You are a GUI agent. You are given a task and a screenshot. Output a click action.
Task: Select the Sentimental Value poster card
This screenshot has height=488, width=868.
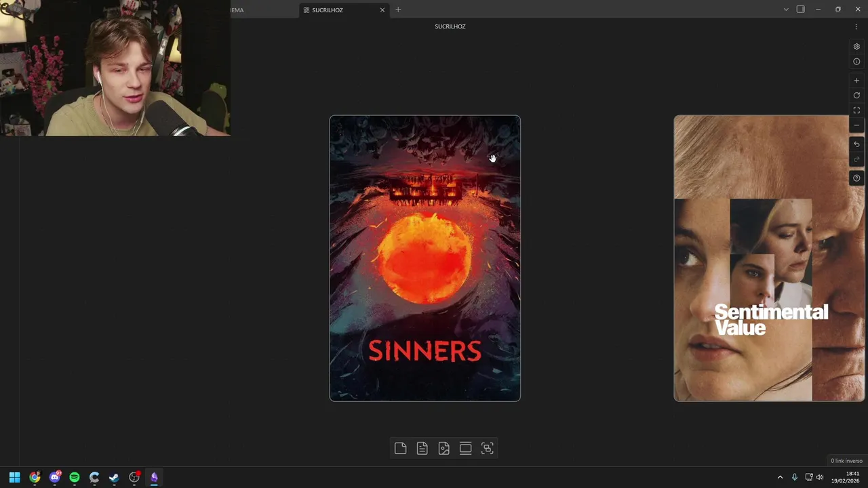[x=770, y=258]
